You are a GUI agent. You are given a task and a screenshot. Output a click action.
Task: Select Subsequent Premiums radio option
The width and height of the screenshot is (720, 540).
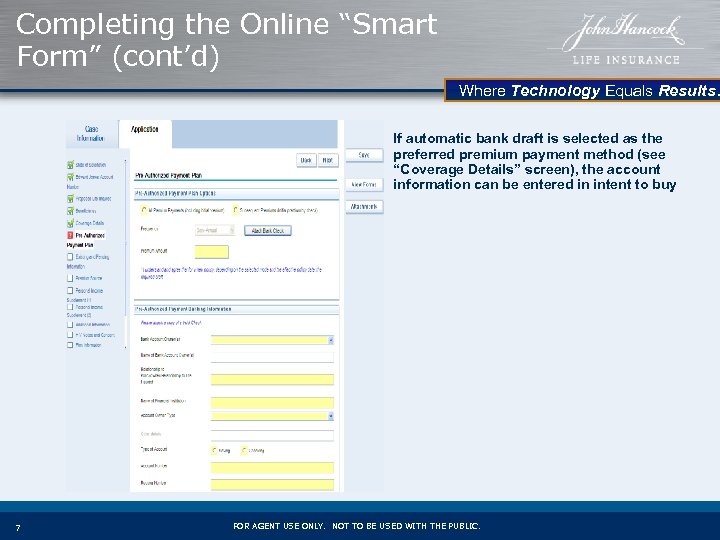coord(236,210)
